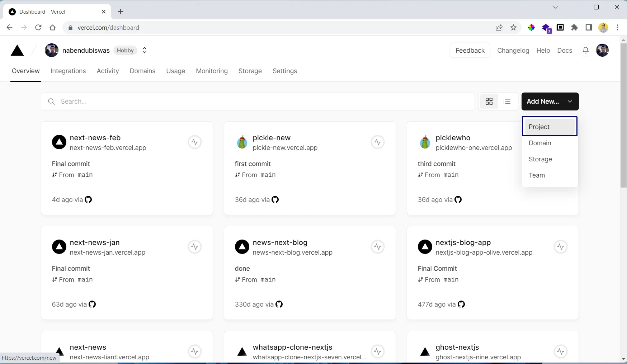The image size is (627, 364).
Task: Click GitHub icon on next-news-jan card
Action: pos(92,304)
